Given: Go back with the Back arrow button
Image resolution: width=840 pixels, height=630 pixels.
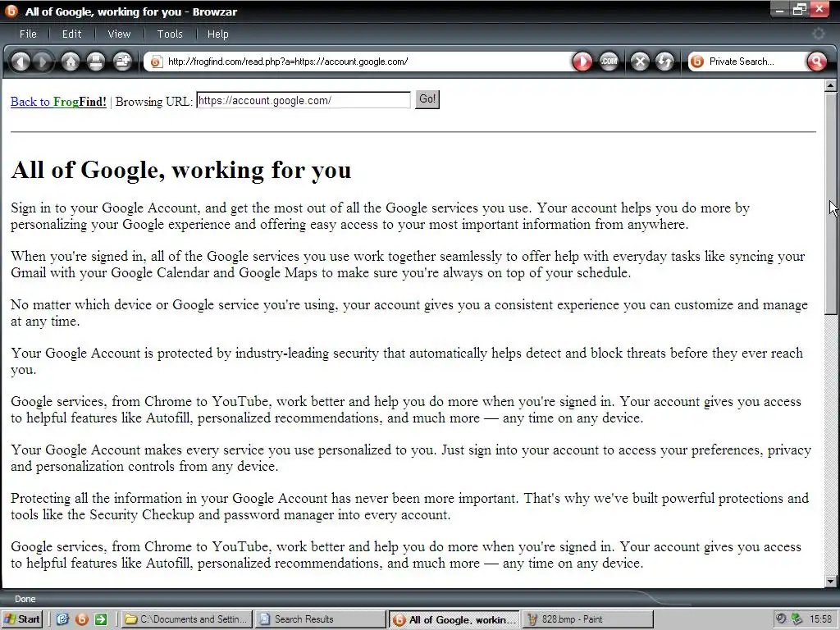Looking at the screenshot, I should click(21, 62).
